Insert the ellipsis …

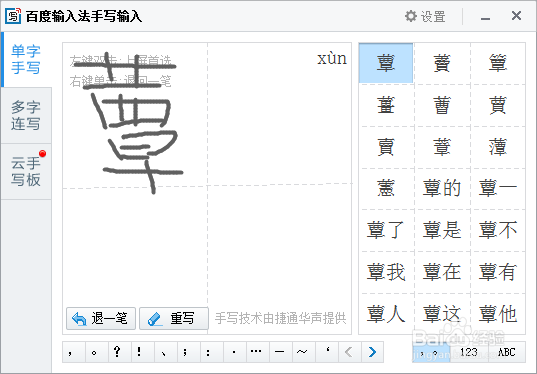257,352
